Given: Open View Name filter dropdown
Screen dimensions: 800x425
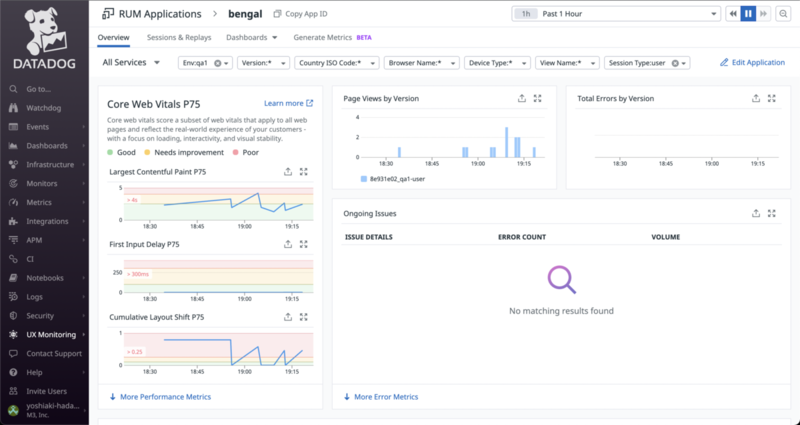Looking at the screenshot, I should (x=567, y=63).
